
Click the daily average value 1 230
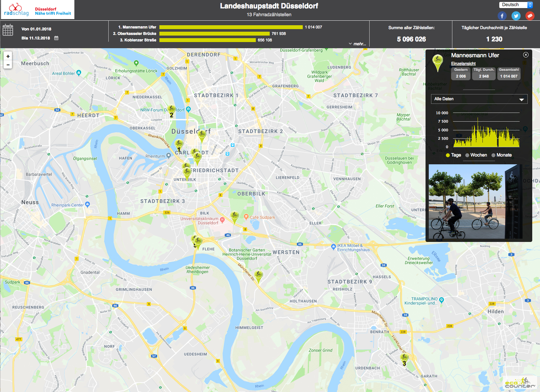(494, 39)
